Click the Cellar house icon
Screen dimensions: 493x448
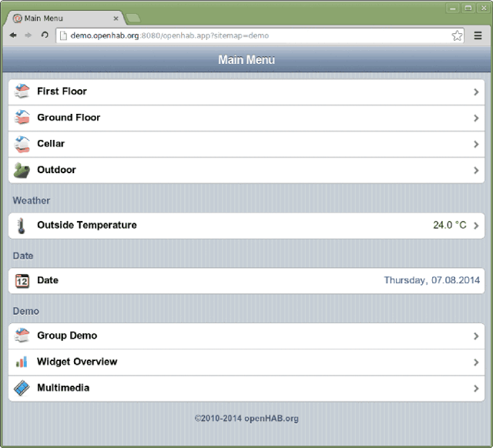click(22, 144)
